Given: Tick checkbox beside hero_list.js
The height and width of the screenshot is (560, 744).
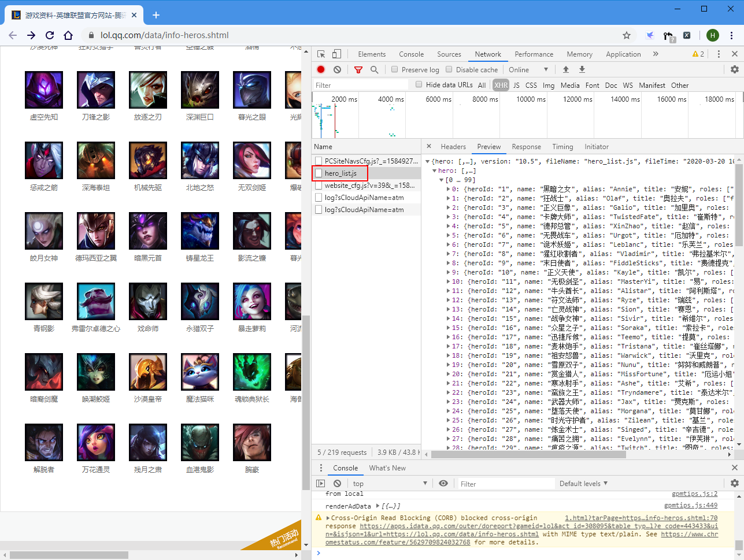Looking at the screenshot, I should (319, 173).
